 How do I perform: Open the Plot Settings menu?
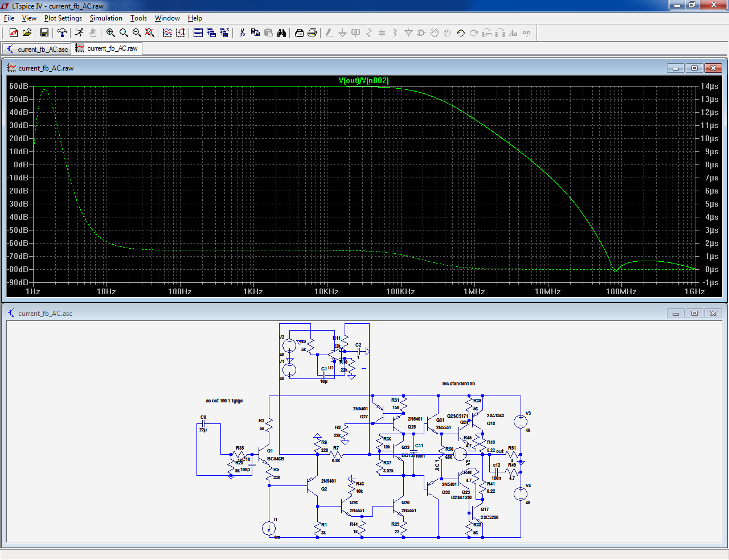(x=63, y=18)
